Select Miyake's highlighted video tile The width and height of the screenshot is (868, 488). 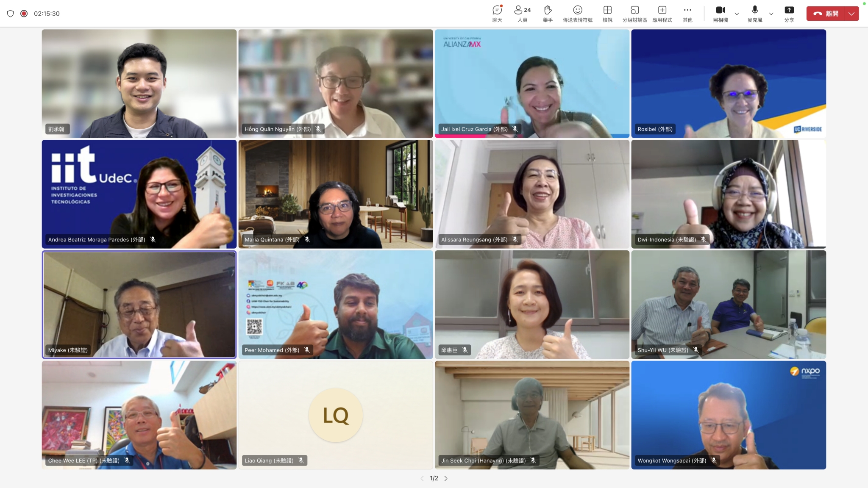coord(139,304)
